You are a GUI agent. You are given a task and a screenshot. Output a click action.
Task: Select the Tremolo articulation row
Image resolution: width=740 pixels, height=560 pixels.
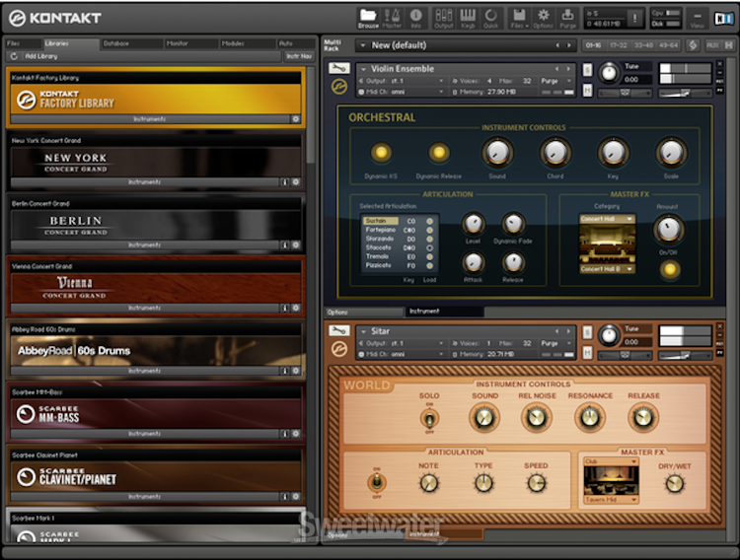coord(399,256)
